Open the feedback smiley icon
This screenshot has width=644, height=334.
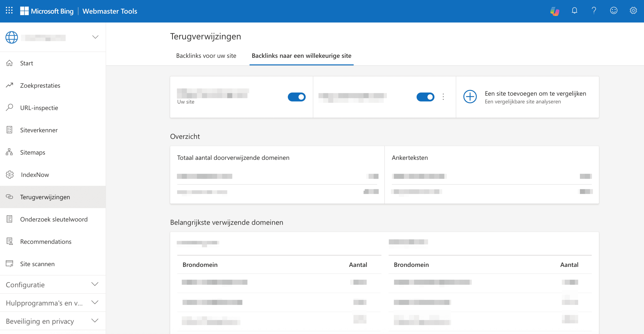click(x=614, y=11)
